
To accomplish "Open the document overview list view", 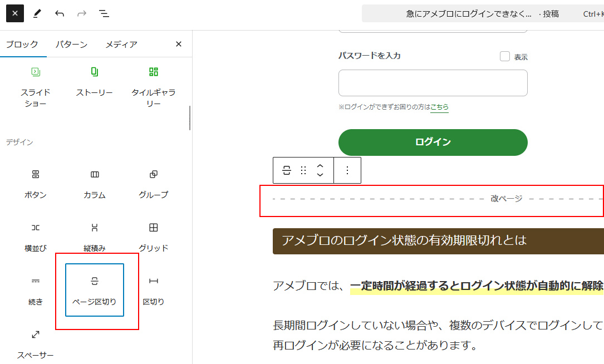I will point(104,13).
